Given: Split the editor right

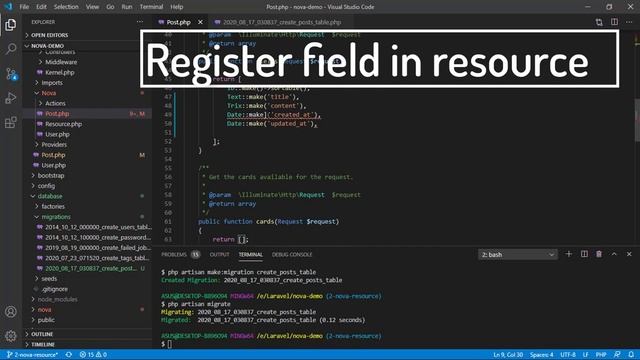Looking at the screenshot, I should (614, 22).
